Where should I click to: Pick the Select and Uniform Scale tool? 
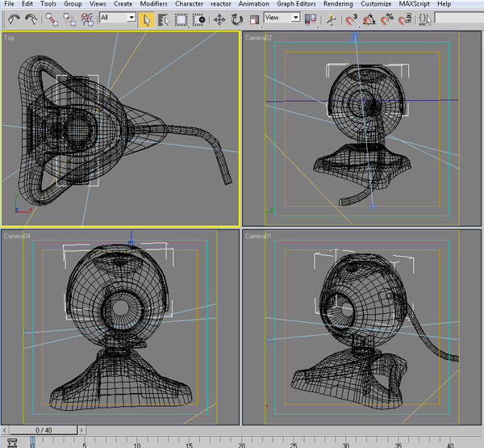pos(254,19)
